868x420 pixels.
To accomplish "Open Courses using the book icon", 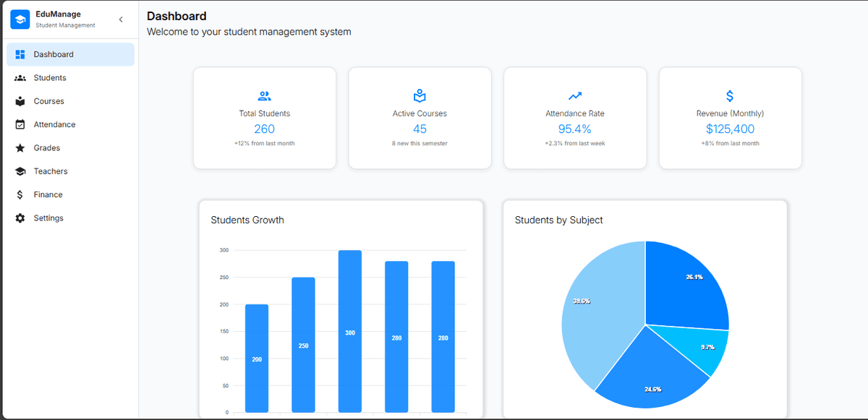I will tap(20, 100).
